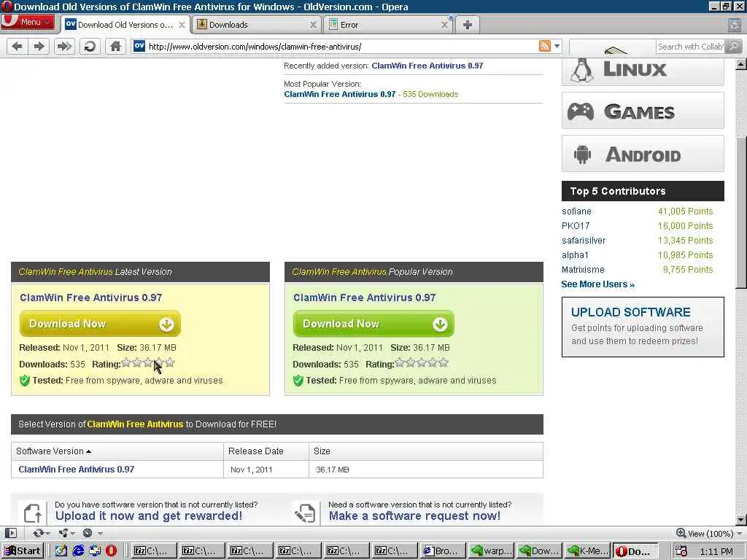Click the fast forward navigation button

pos(64,46)
